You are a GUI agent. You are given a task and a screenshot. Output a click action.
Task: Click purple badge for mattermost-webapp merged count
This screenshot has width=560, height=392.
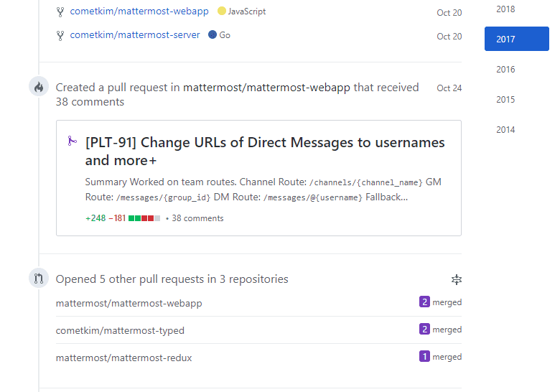pos(424,302)
